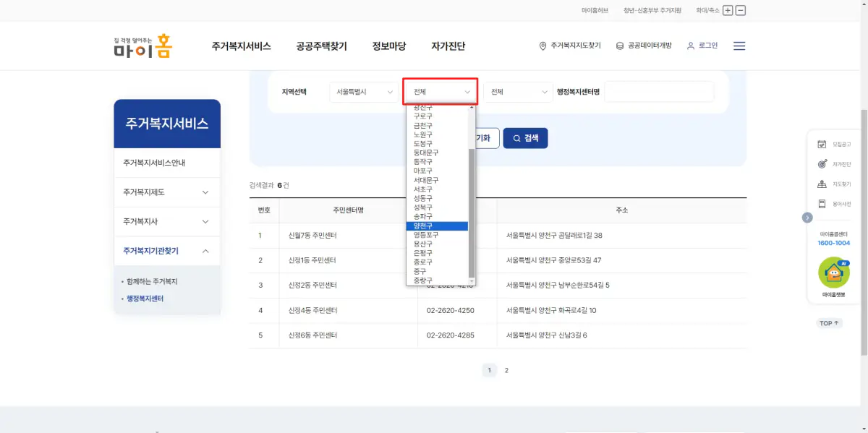Click the 로그인 link
The height and width of the screenshot is (433, 868).
click(x=708, y=46)
